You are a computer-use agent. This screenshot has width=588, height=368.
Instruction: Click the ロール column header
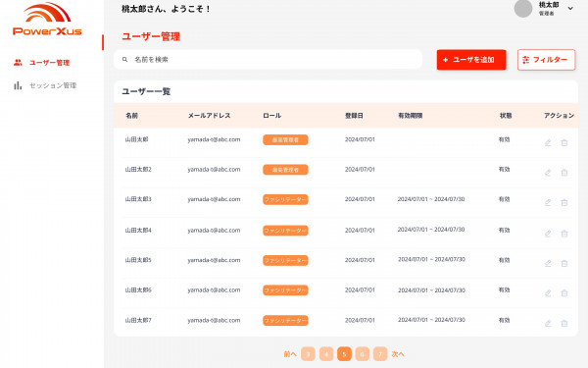click(271, 115)
